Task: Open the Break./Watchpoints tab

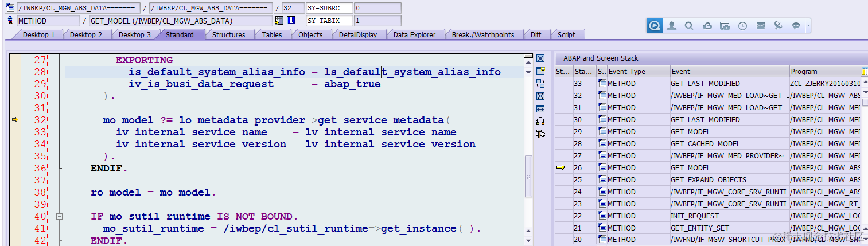Action: 483,34
